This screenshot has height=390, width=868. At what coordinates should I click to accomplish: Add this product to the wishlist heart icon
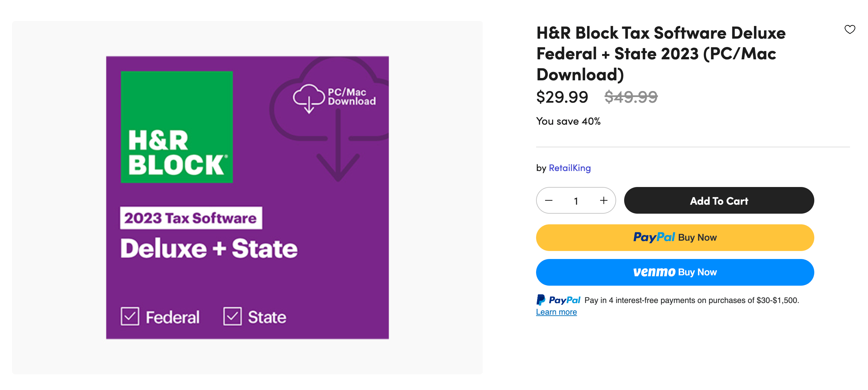850,30
